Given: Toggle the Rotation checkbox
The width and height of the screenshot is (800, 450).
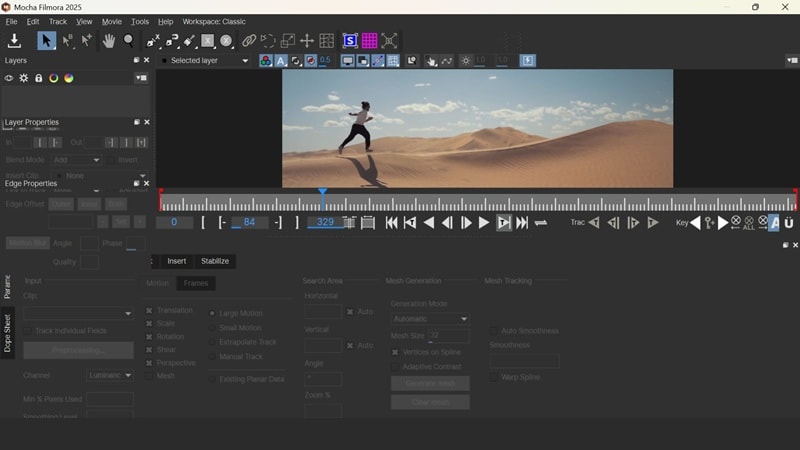Looking at the screenshot, I should (149, 337).
